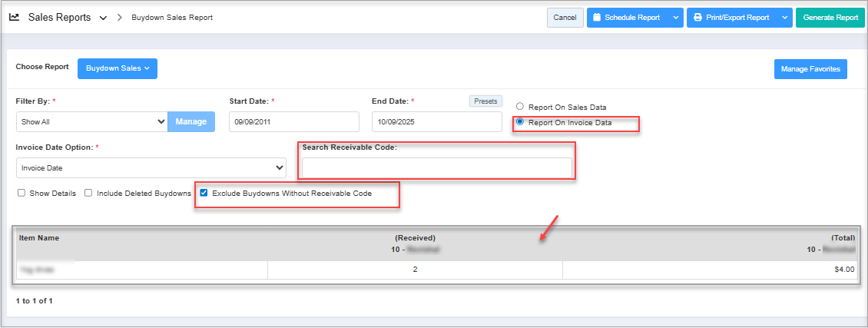Click the Manage button beside Filter By

pyautogui.click(x=191, y=121)
